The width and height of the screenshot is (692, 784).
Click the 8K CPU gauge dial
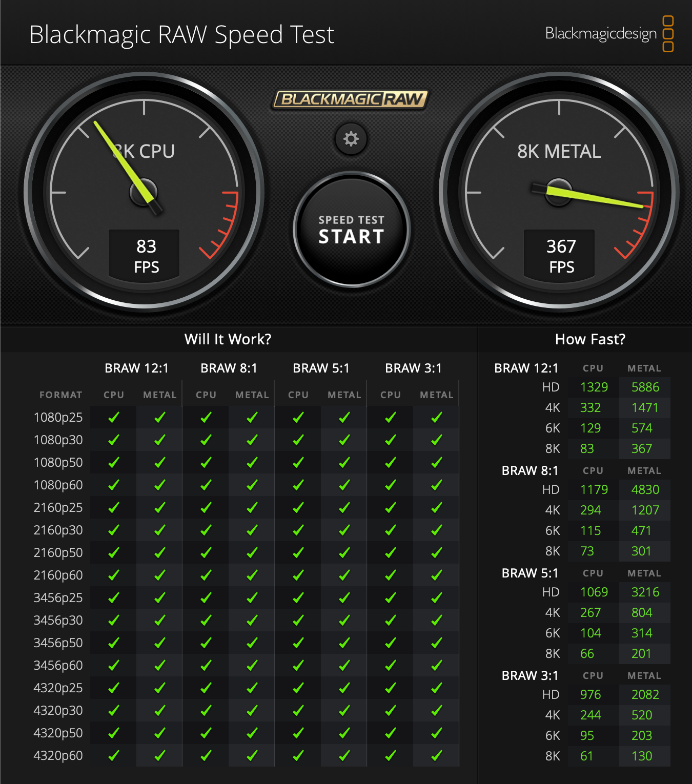[x=144, y=193]
